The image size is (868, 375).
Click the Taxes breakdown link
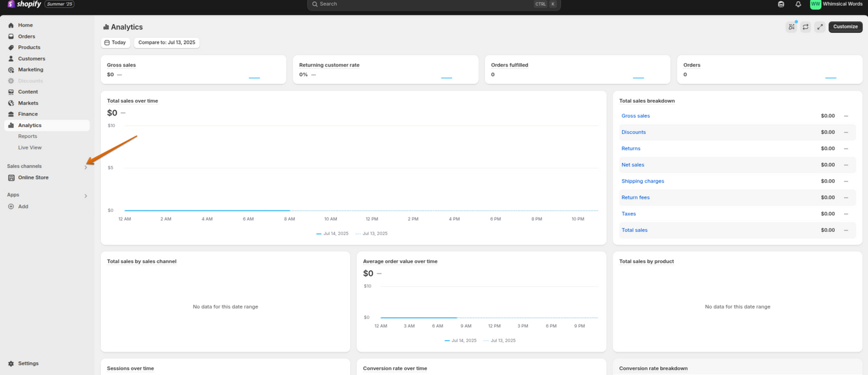(629, 213)
